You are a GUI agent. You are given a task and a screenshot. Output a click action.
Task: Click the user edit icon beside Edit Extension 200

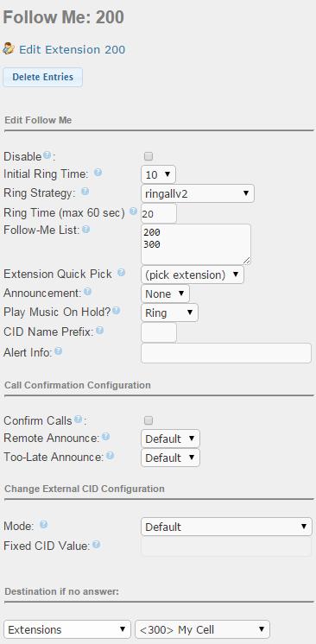click(x=9, y=49)
